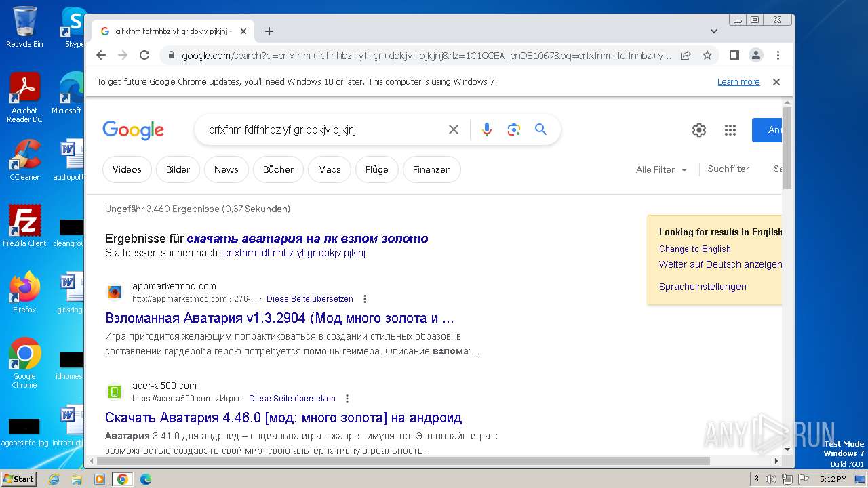868x488 pixels.
Task: Open Скачать Аватария 4.46.0 result
Action: coord(283,418)
